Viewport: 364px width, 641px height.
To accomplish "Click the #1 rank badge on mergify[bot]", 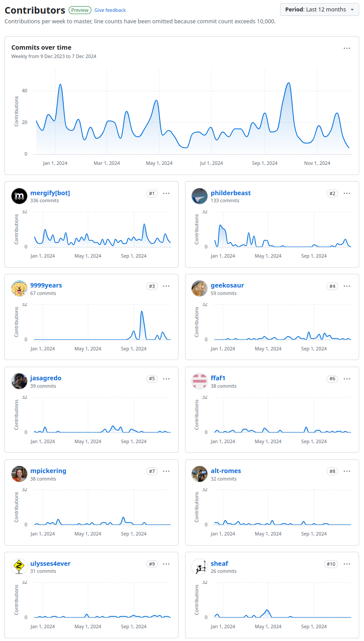I will coord(152,193).
